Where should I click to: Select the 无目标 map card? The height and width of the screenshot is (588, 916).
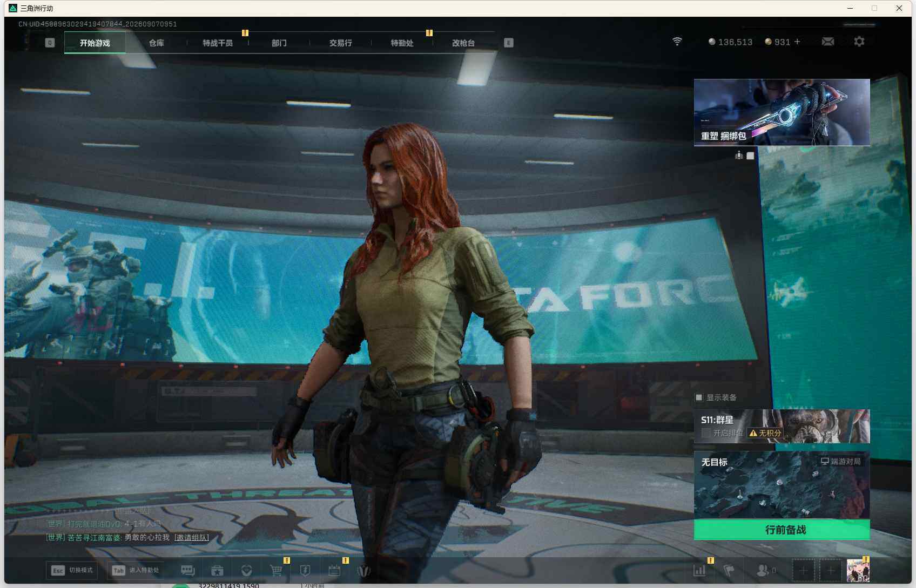[782, 485]
